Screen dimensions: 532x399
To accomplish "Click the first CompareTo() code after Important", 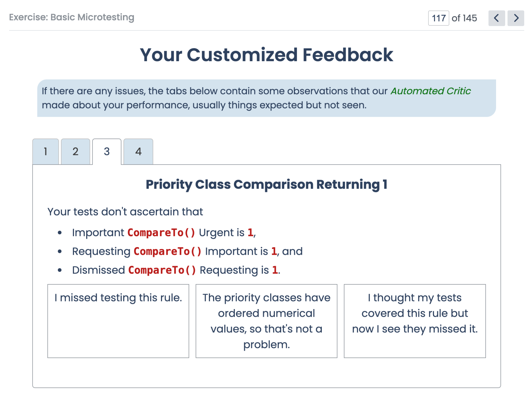I will click(x=161, y=232).
